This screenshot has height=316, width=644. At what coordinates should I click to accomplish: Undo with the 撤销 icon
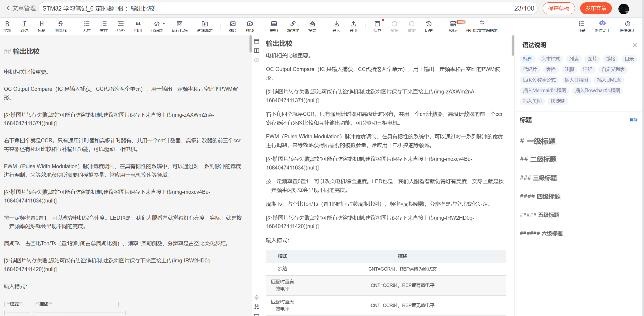pos(395,26)
